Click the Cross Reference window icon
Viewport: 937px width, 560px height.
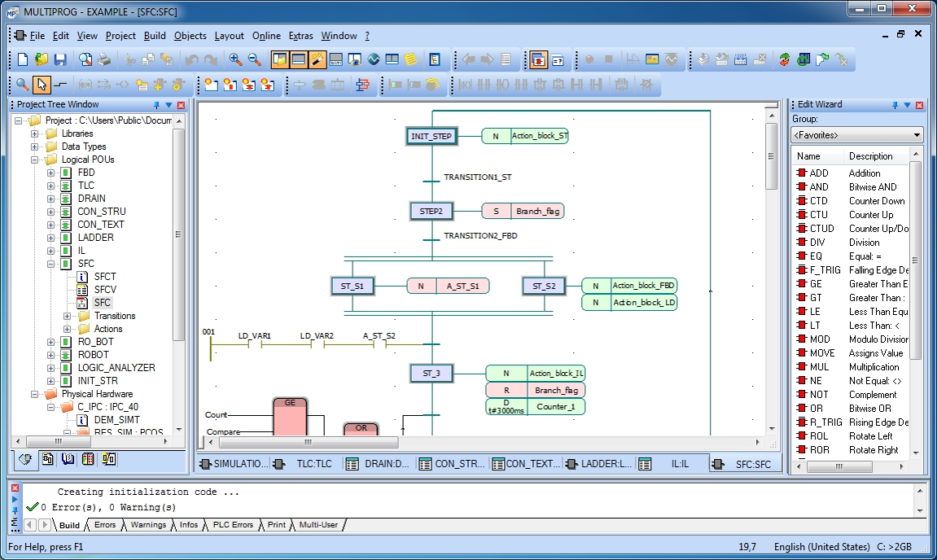[336, 59]
